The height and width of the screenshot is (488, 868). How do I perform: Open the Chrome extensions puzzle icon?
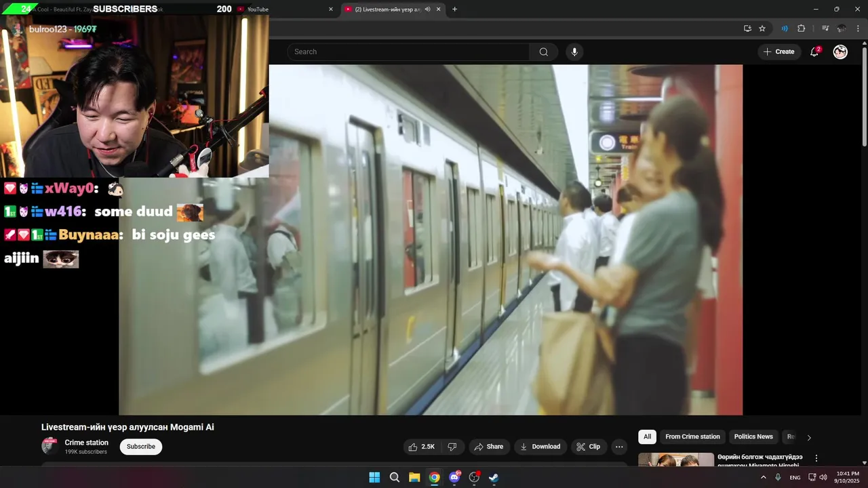click(x=801, y=28)
